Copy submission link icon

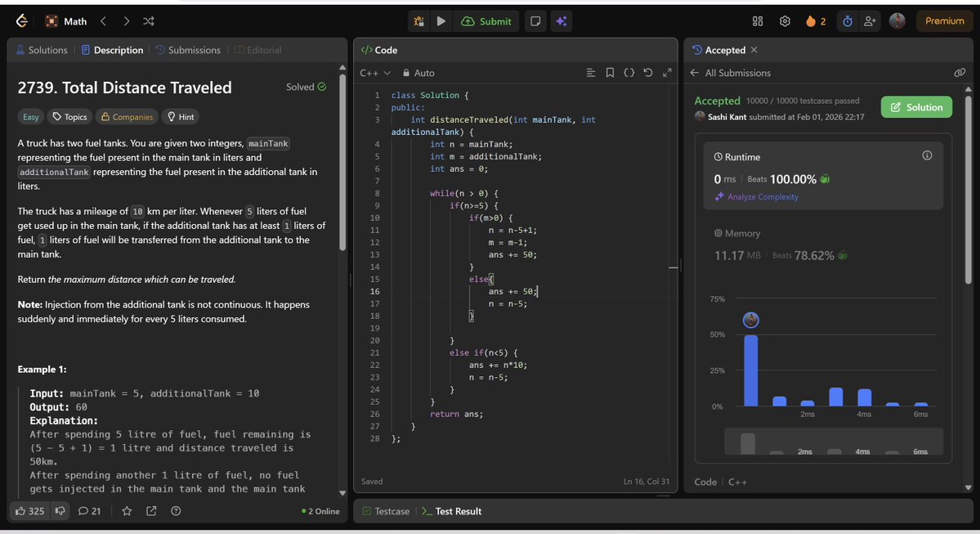point(960,73)
